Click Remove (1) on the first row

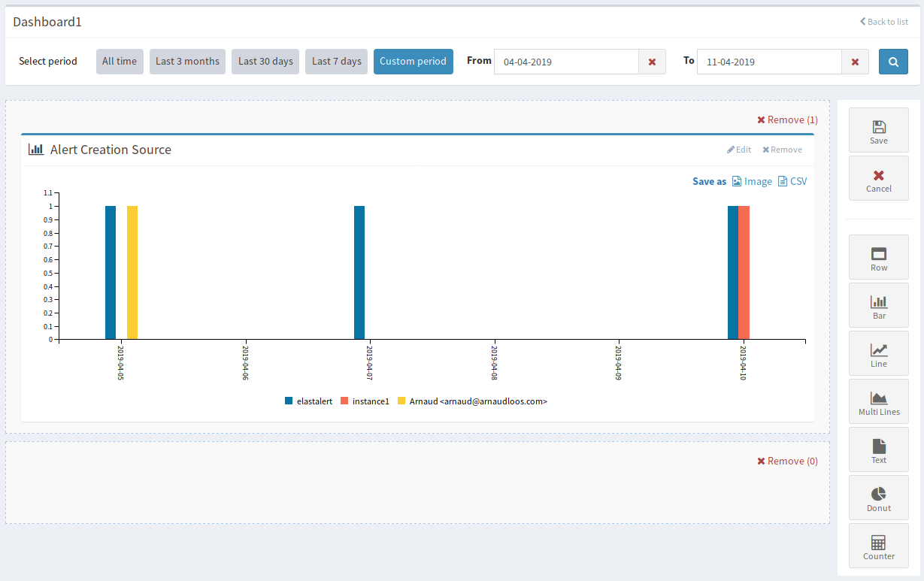[x=787, y=120]
